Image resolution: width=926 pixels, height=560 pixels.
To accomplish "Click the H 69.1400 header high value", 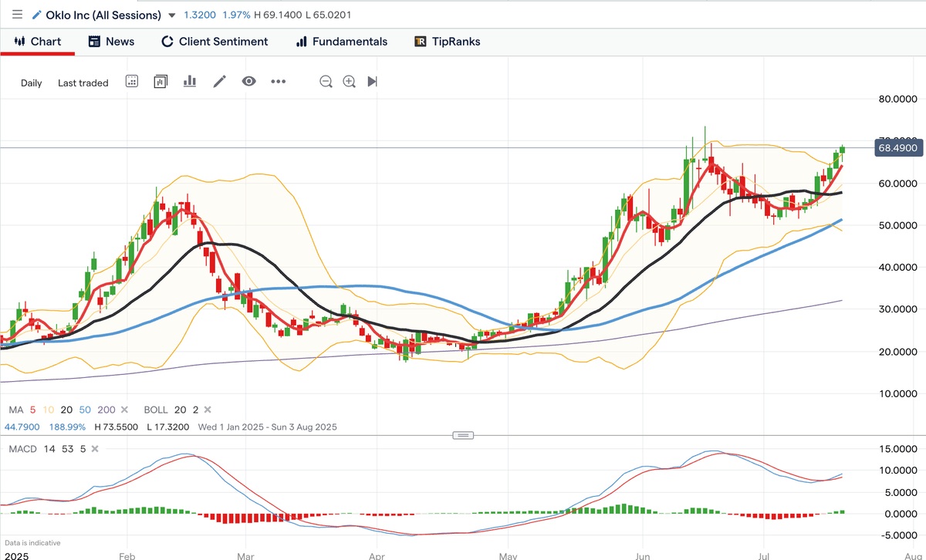I will (276, 15).
